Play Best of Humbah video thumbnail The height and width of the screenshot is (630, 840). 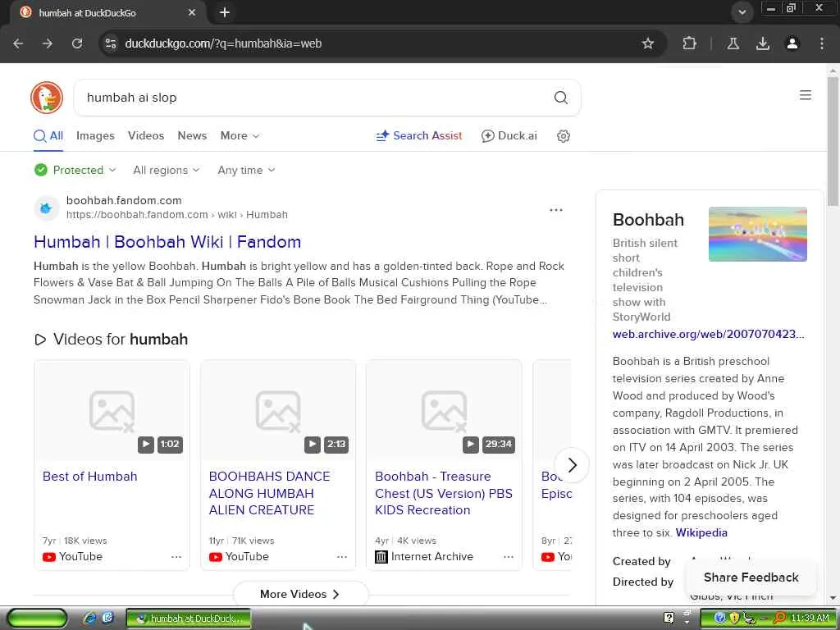[112, 410]
